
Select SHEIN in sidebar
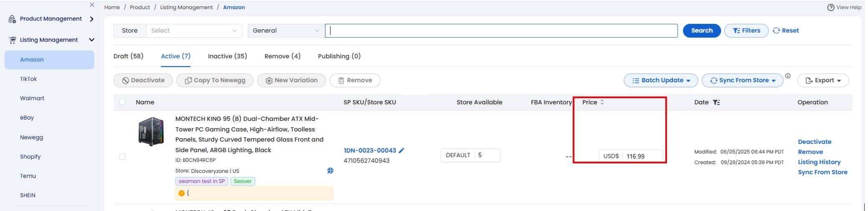(28, 195)
